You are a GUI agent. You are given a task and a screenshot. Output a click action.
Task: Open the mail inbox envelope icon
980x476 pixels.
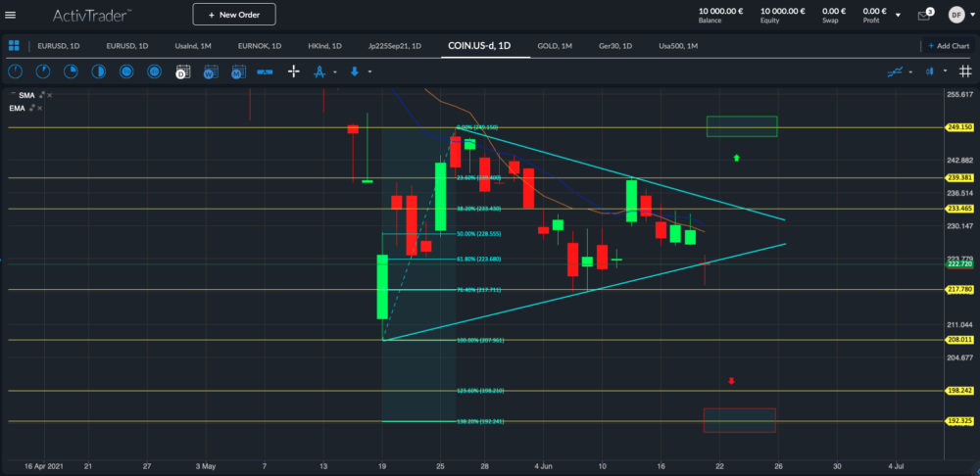click(924, 16)
